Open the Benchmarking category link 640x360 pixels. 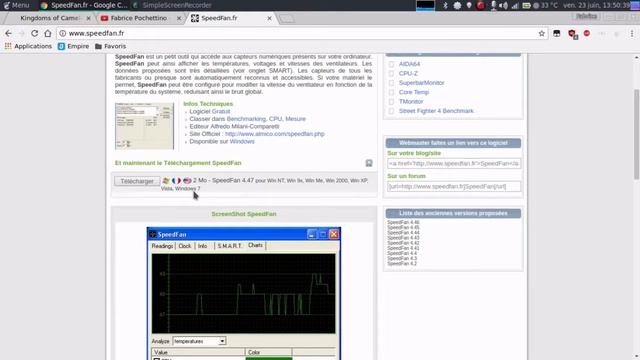coord(246,119)
